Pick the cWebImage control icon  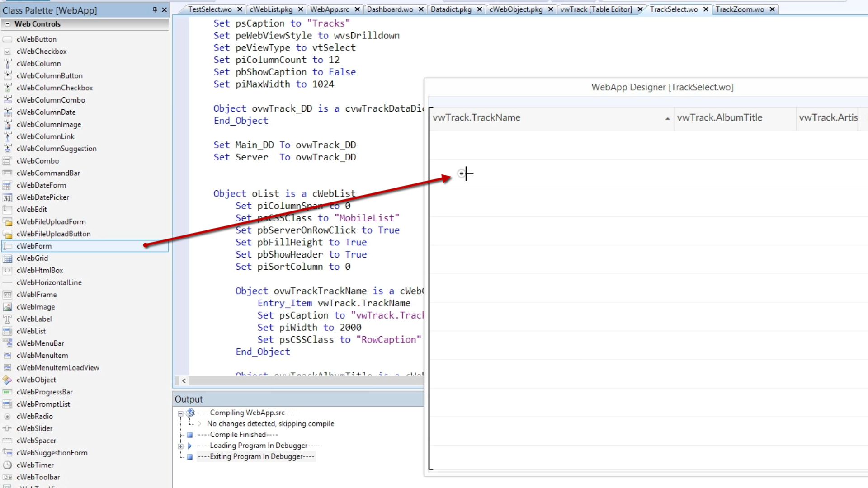8,307
